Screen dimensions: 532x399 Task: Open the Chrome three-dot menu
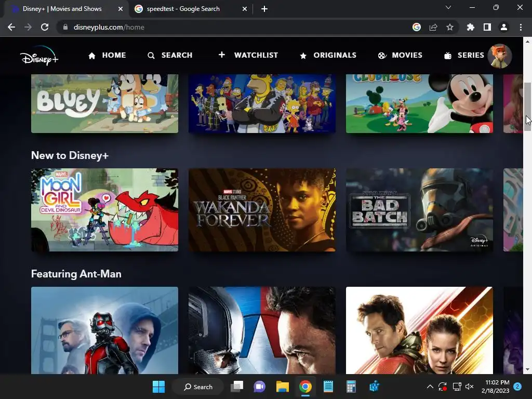pyautogui.click(x=521, y=27)
